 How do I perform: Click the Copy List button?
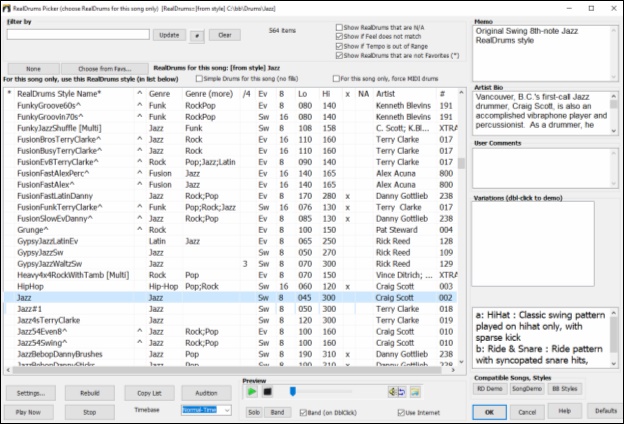click(x=149, y=393)
